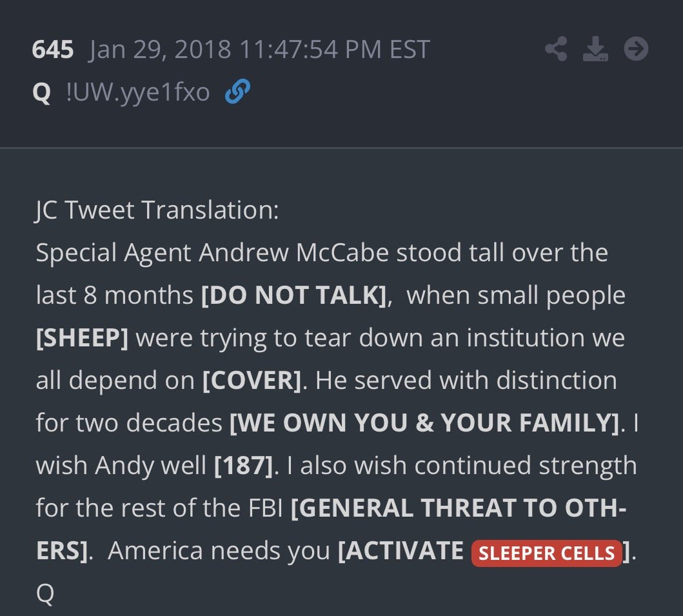Click the bold [WE OWN YOU & YOUR FAMILY] phrase

point(424,423)
